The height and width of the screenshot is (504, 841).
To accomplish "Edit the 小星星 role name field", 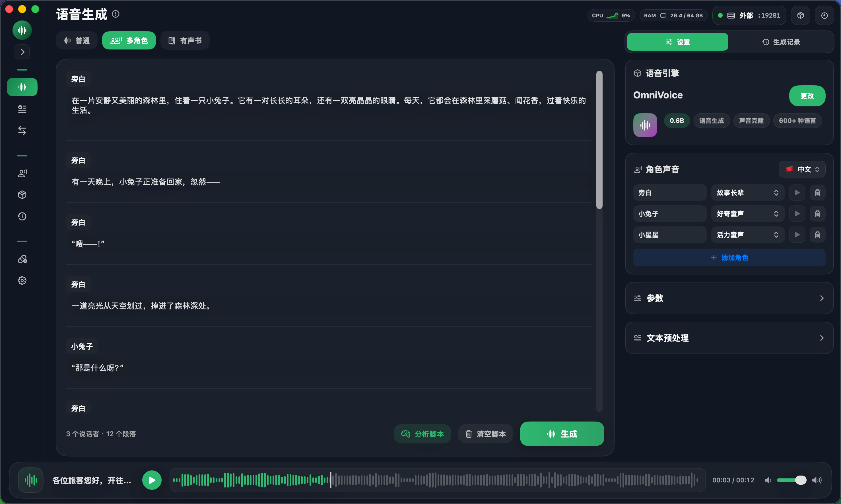I will click(670, 235).
